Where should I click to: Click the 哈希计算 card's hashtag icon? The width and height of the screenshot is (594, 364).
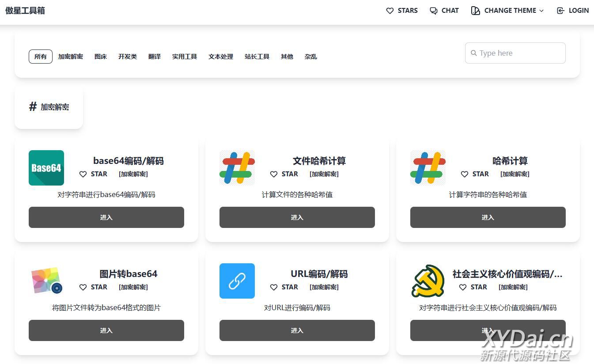pyautogui.click(x=428, y=168)
